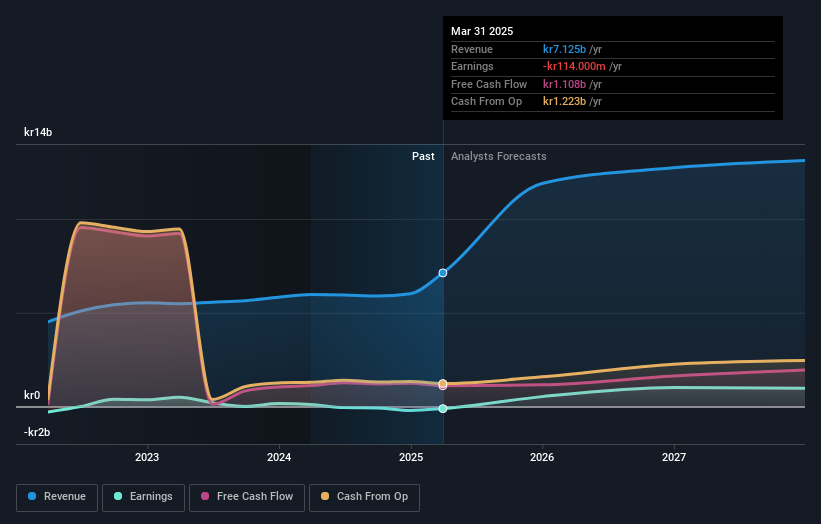Click the 2025 x-axis label
Screen dimensions: 821x524
coord(411,457)
